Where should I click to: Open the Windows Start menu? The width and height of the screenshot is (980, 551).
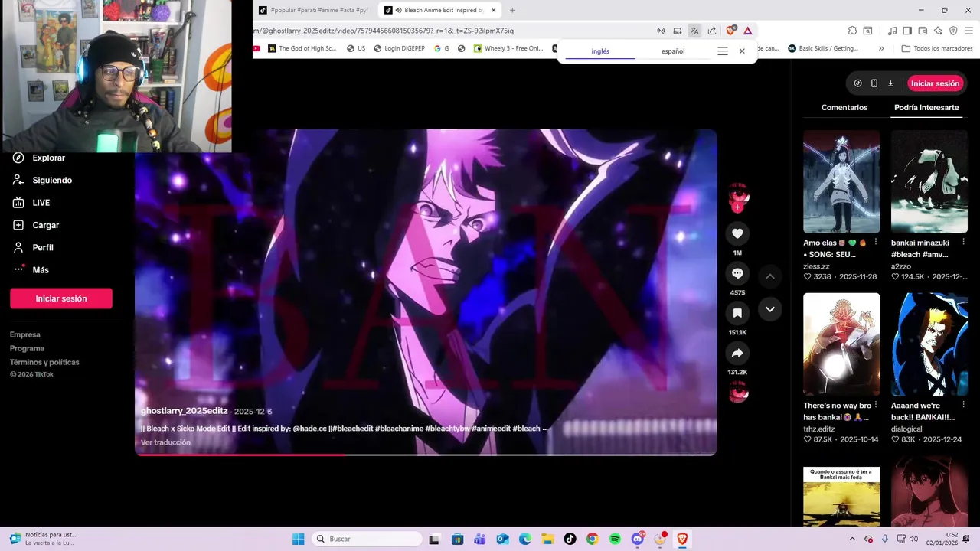tap(298, 539)
